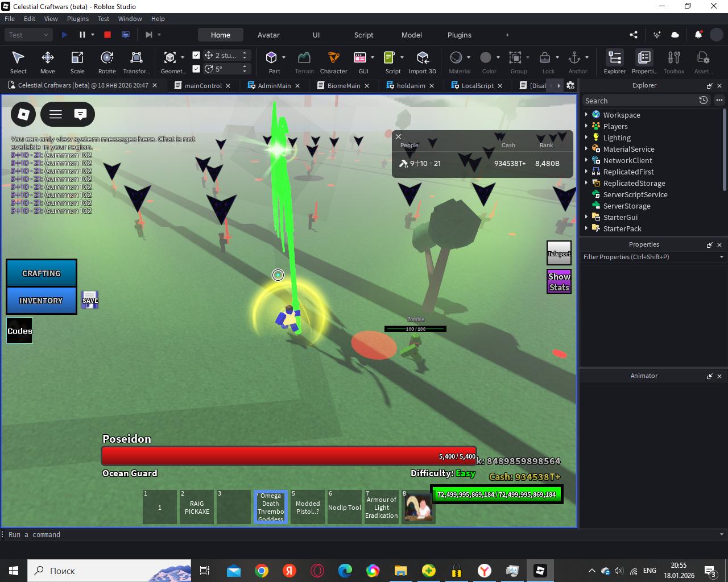Open the Plugins menu
The image size is (728, 582).
[x=78, y=19]
